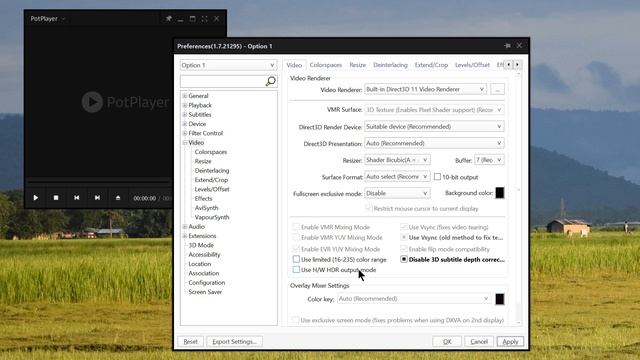Collapse the Video tree node
The image size is (640, 360).
(x=185, y=142)
